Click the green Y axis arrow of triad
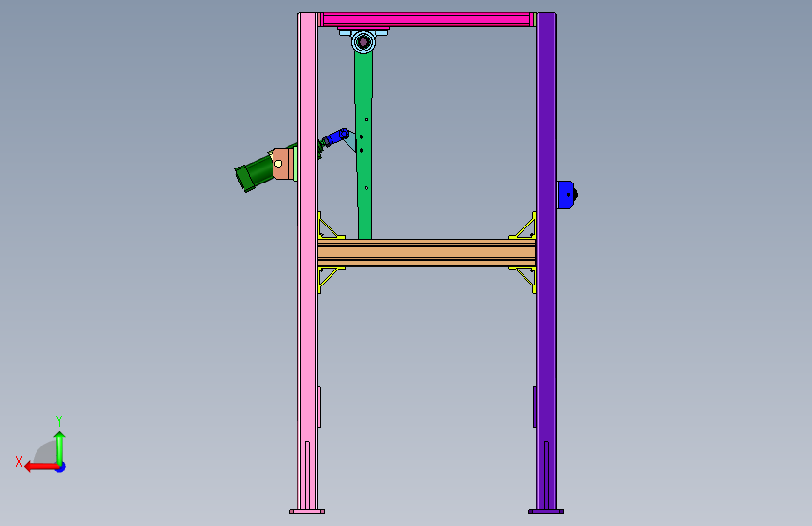The image size is (812, 526). point(60,449)
